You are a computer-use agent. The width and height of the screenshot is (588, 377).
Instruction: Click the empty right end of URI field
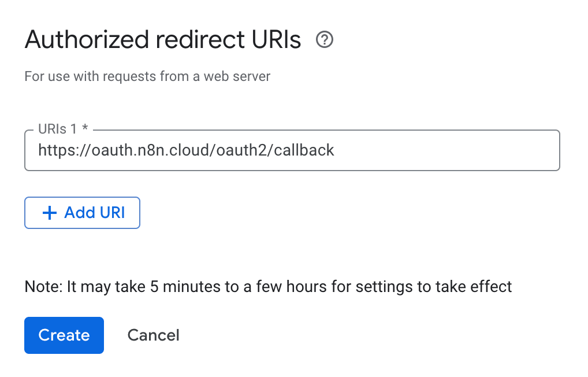491,150
